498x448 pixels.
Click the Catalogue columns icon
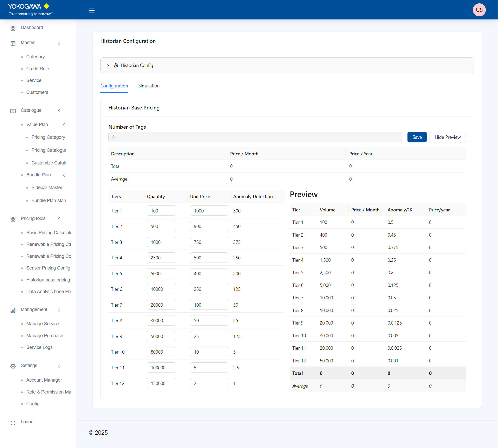point(13,111)
